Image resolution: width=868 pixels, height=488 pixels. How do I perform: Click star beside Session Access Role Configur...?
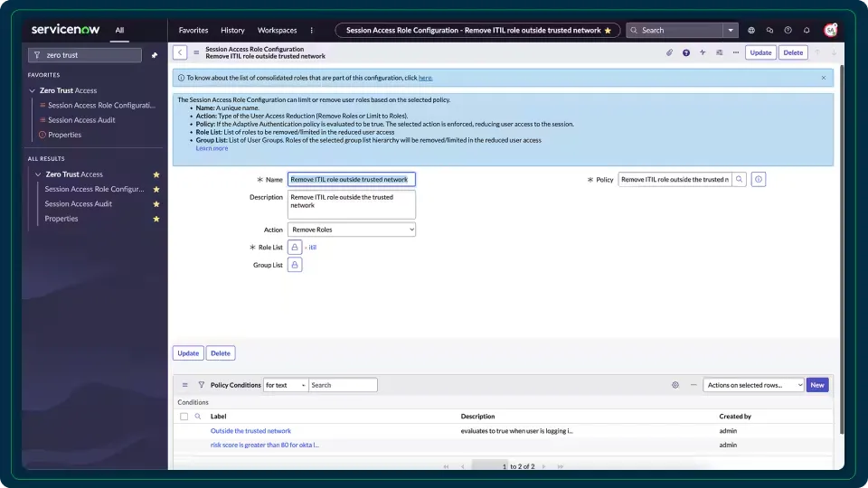156,189
